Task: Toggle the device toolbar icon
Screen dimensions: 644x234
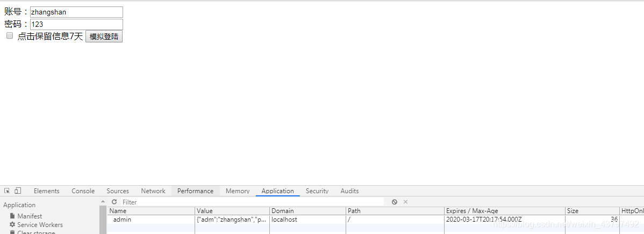Action: 18,191
